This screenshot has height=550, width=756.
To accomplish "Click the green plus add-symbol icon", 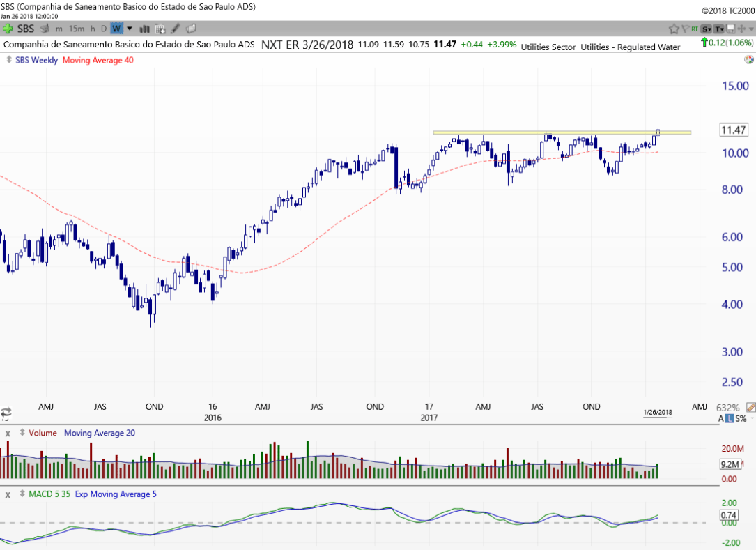I will pyautogui.click(x=8, y=29).
